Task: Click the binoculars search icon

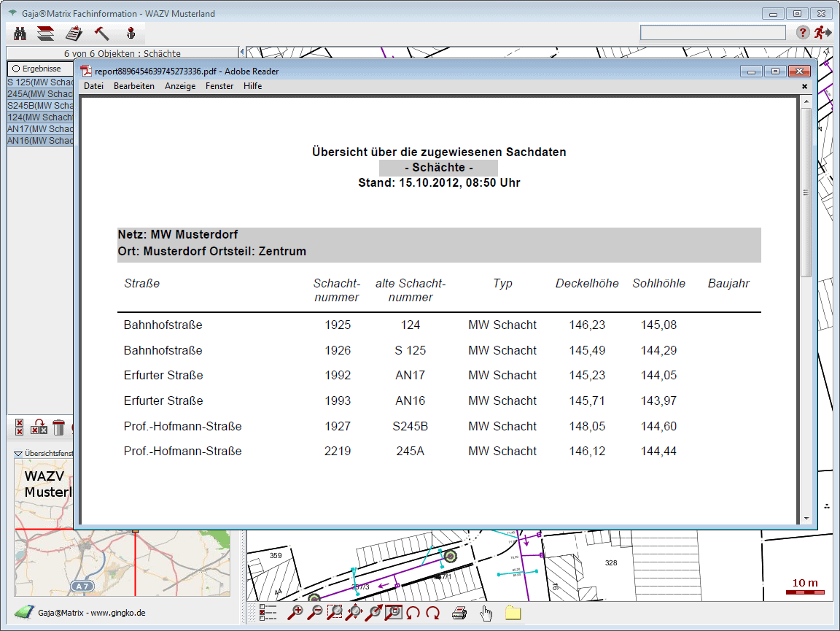Action: tap(20, 33)
